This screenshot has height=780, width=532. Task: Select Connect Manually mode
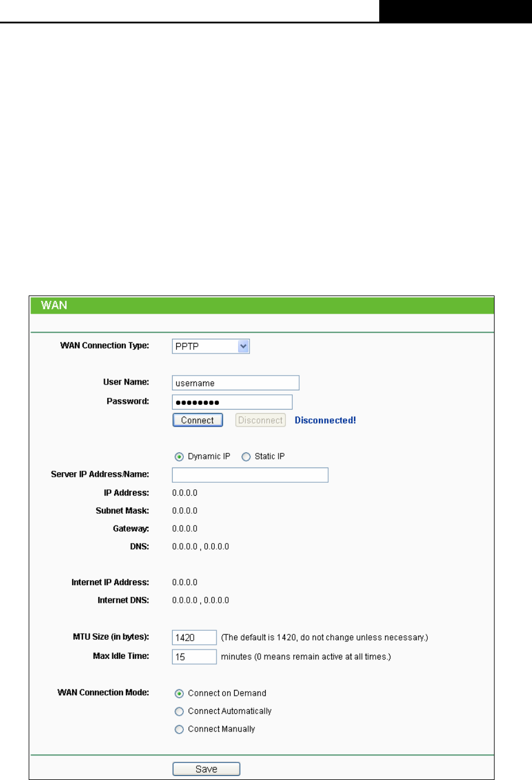click(179, 730)
